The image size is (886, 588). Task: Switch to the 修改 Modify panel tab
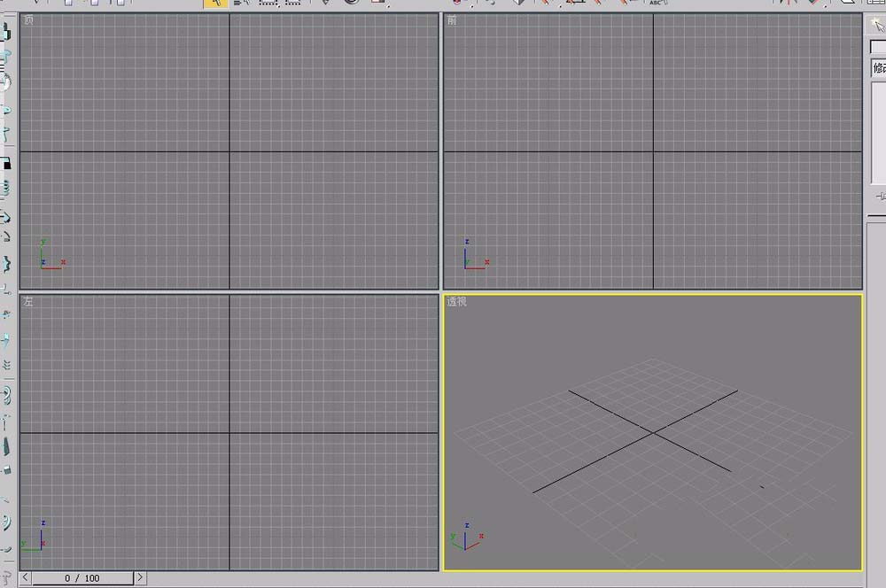click(x=877, y=65)
